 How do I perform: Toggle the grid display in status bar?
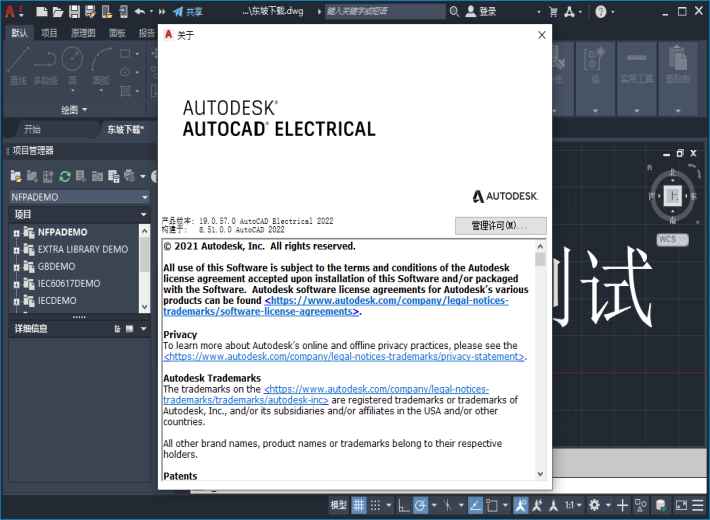tap(359, 505)
